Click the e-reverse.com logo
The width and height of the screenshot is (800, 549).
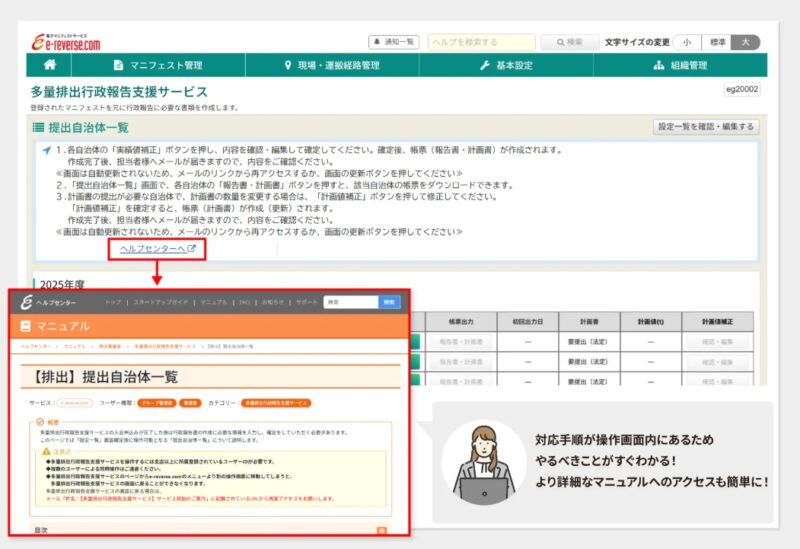66,42
